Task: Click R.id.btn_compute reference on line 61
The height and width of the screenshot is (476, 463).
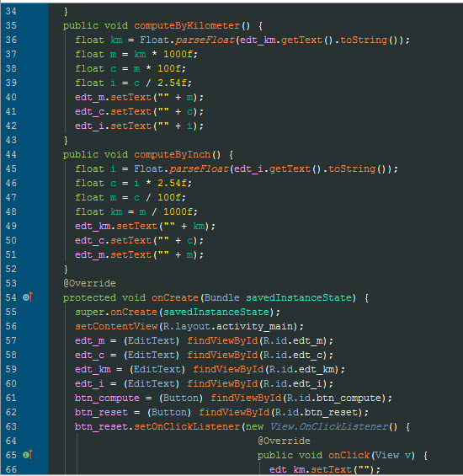Action: (333, 398)
